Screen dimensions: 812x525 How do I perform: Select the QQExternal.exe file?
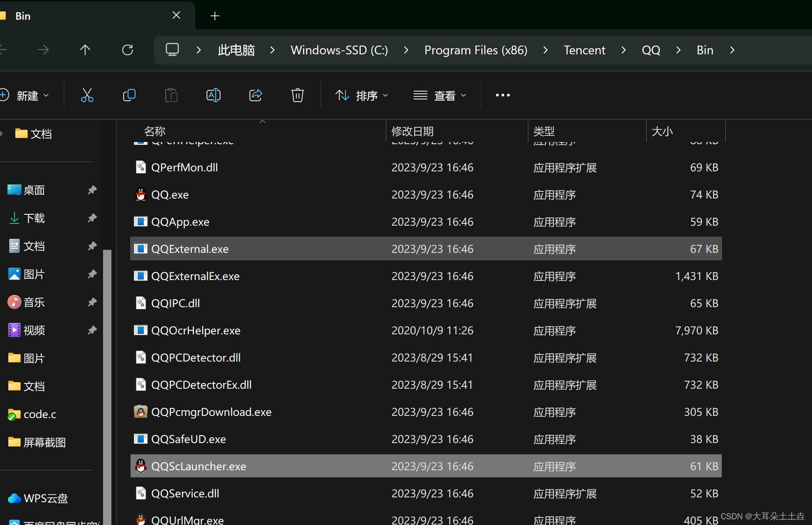[426, 248]
